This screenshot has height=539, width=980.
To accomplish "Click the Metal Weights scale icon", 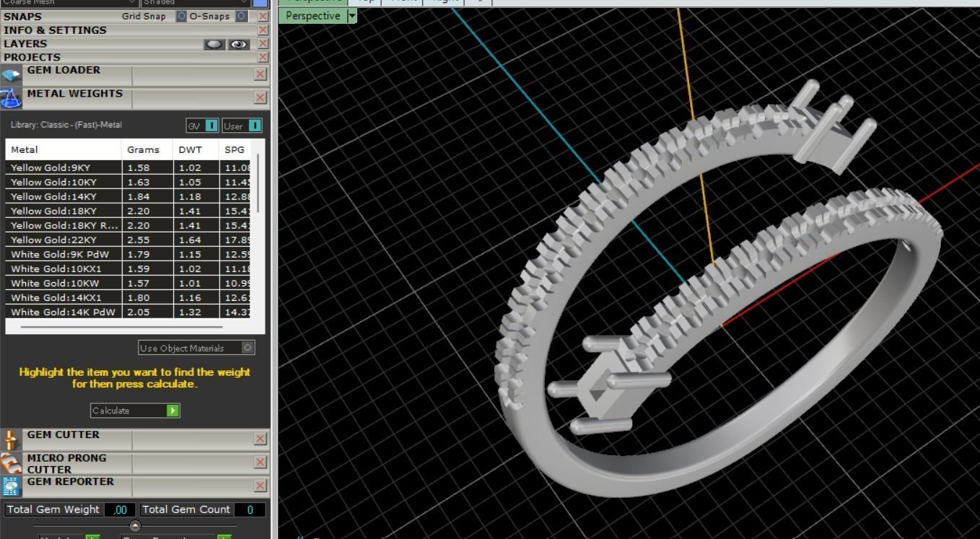I will click(11, 98).
